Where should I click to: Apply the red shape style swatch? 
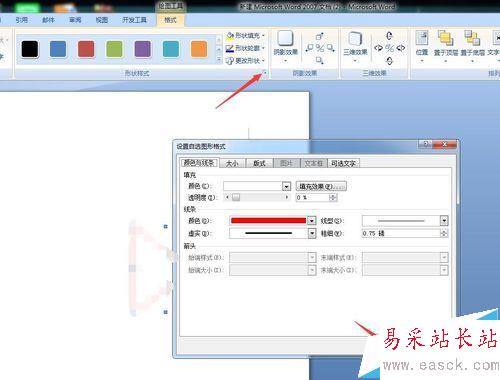coord(86,49)
